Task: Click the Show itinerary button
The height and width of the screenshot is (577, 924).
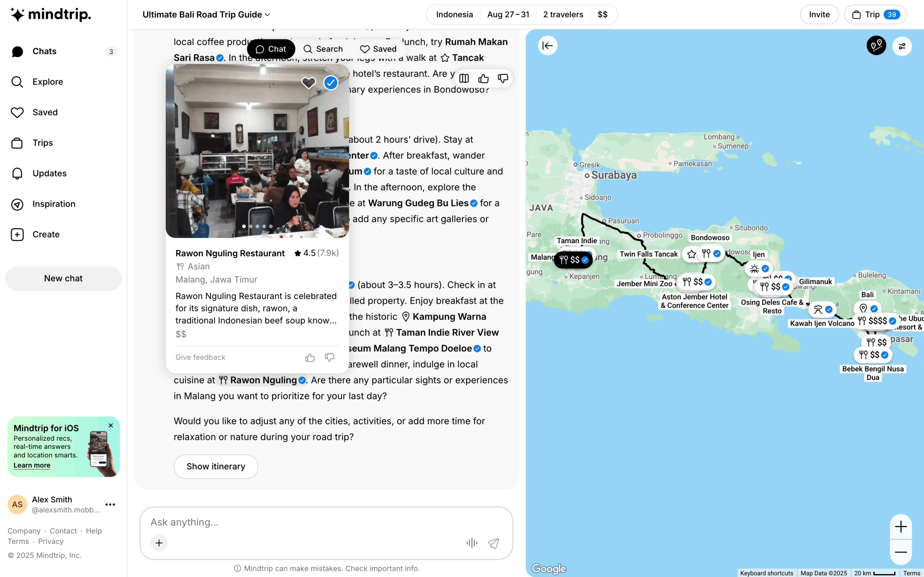Action: (216, 466)
